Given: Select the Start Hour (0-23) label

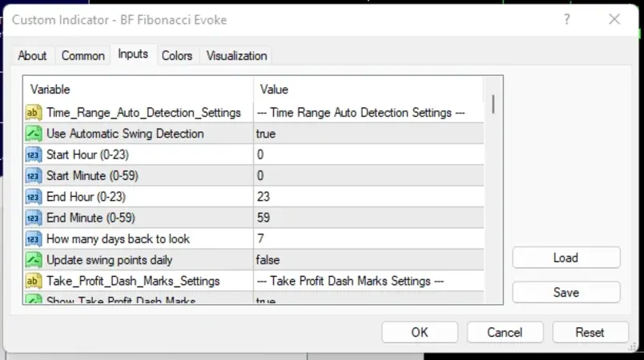Looking at the screenshot, I should point(87,155).
